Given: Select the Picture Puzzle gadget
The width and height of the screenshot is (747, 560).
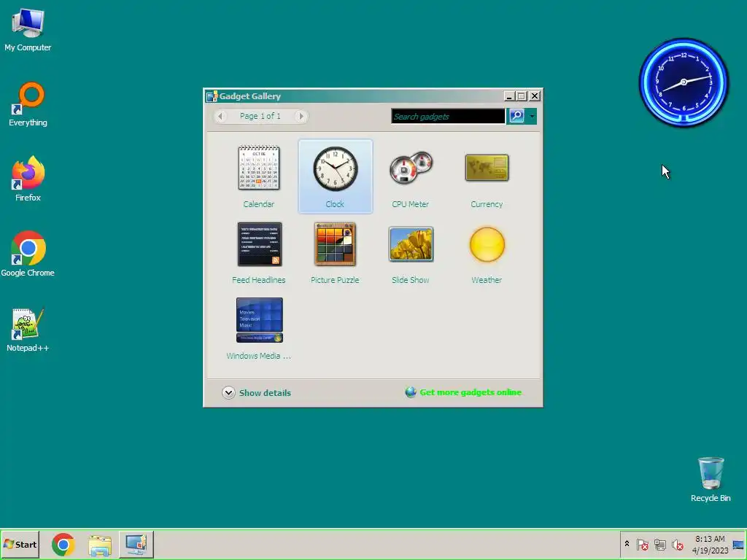Looking at the screenshot, I should coord(335,252).
